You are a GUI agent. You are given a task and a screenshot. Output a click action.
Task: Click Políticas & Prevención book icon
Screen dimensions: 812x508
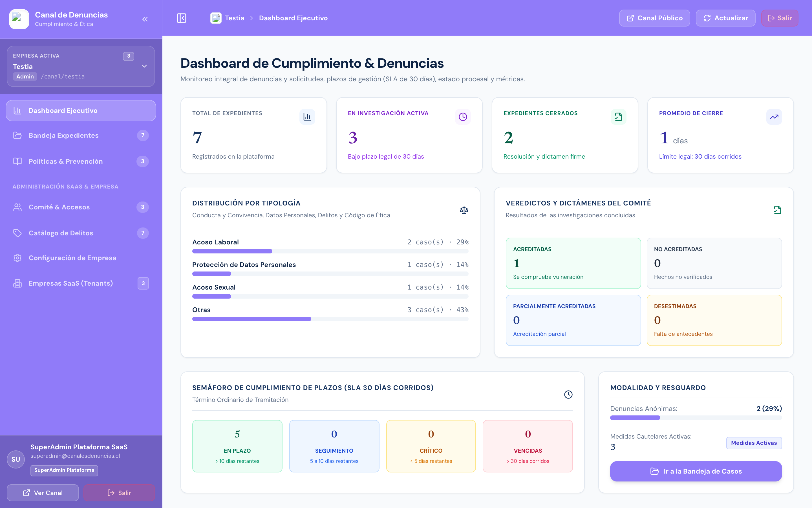pos(17,161)
